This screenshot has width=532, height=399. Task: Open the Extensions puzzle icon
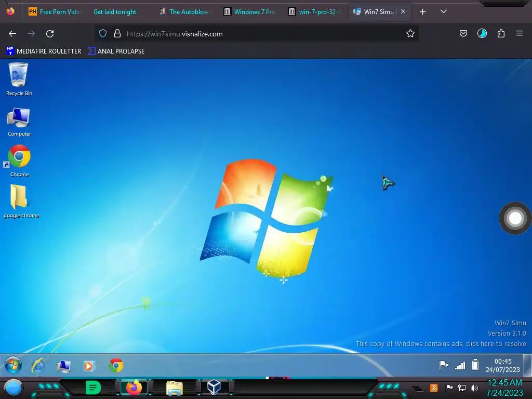501,34
